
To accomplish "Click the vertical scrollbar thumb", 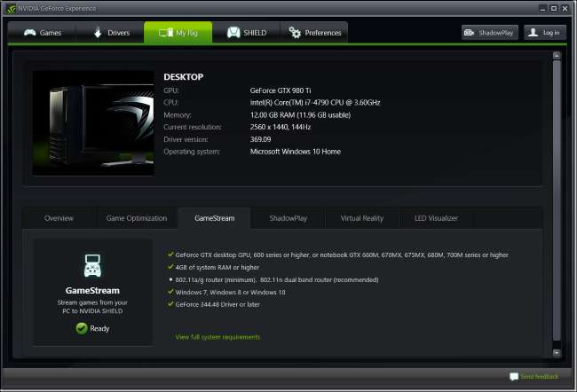I will click(x=557, y=200).
